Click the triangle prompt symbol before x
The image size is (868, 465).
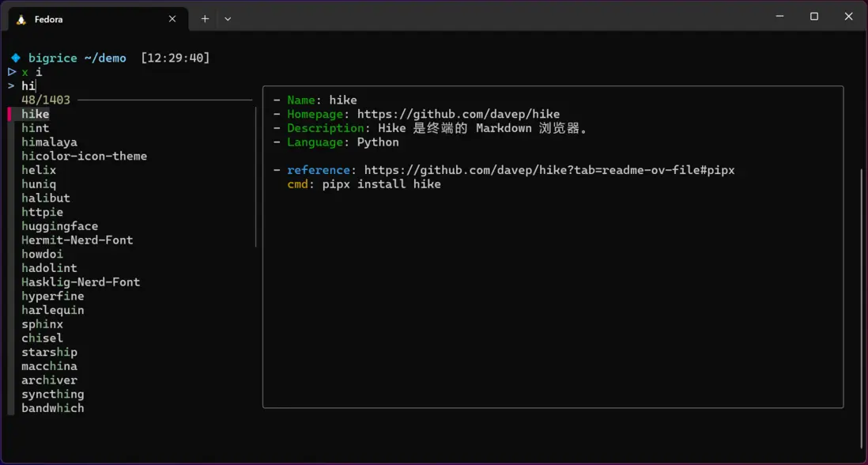(x=12, y=72)
